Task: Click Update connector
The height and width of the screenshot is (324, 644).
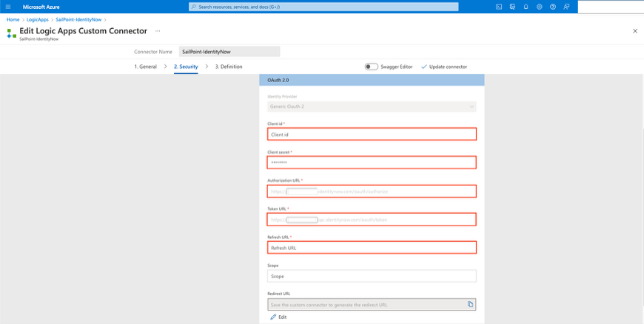Action: 444,67
